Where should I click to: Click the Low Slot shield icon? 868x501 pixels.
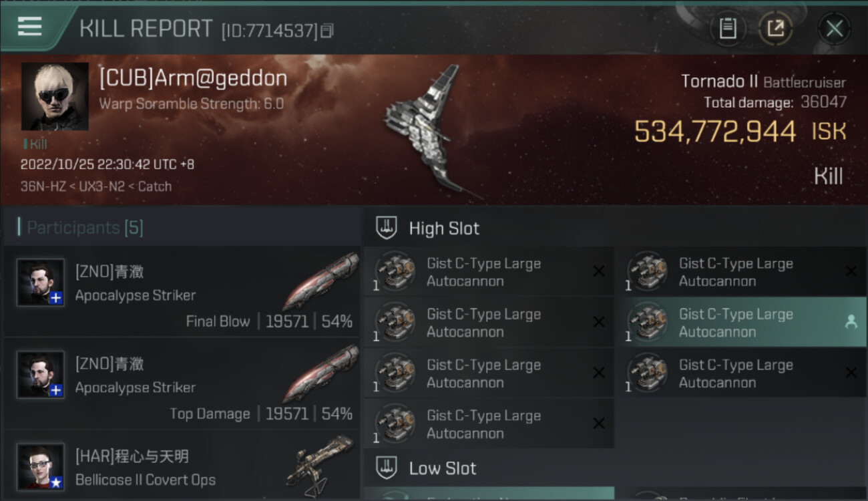point(387,468)
